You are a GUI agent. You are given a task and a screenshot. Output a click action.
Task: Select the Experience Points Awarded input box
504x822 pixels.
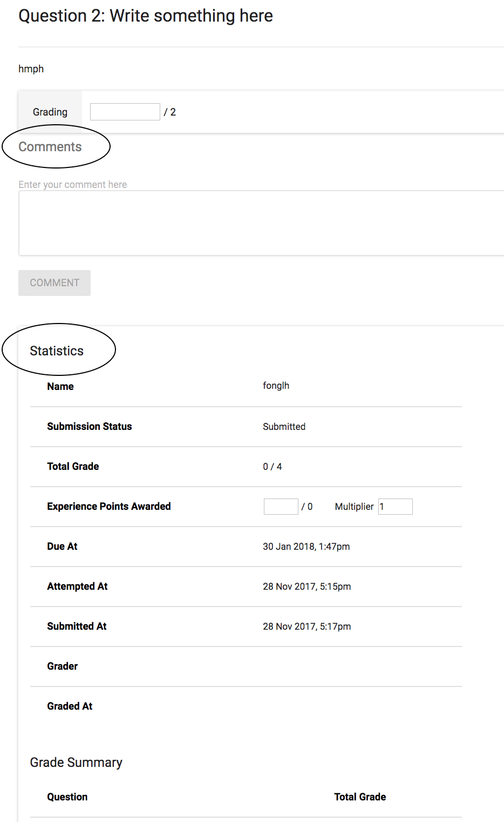pos(281,506)
